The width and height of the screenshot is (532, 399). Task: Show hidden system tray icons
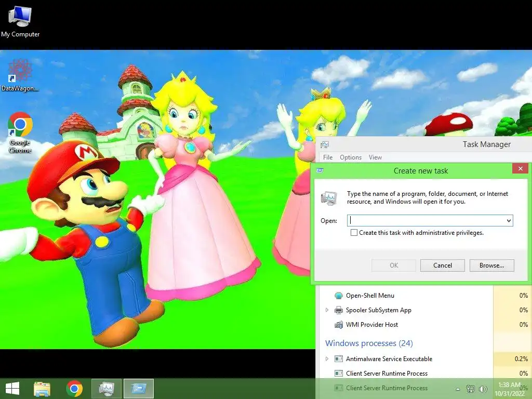(x=458, y=389)
